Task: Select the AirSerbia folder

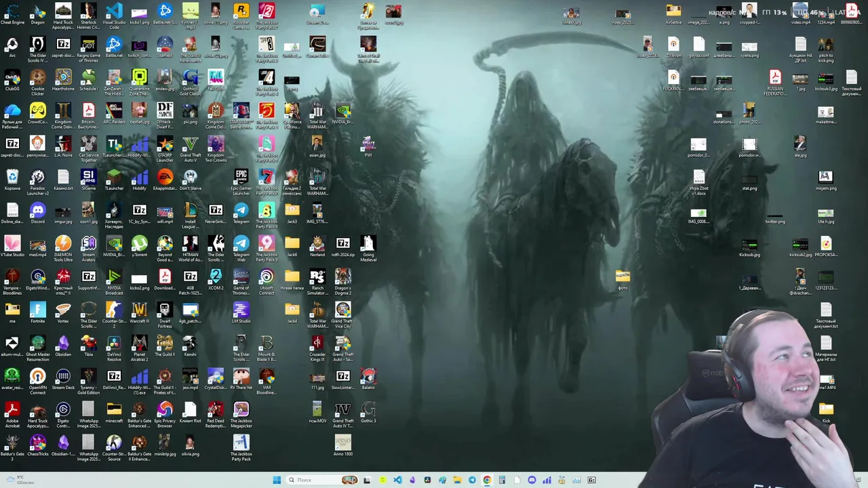Action: point(673,14)
